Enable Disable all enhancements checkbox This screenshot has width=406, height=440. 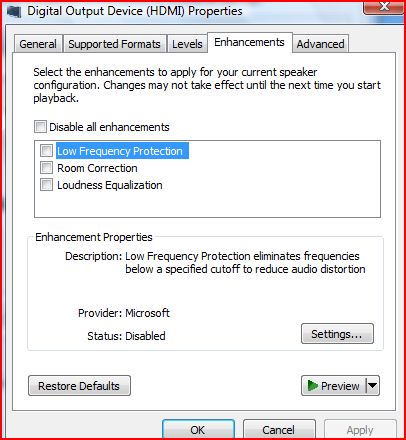(x=40, y=127)
